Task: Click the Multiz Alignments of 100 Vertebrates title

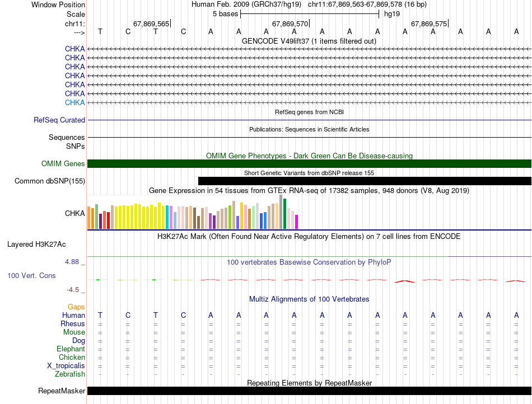Action: [309, 299]
